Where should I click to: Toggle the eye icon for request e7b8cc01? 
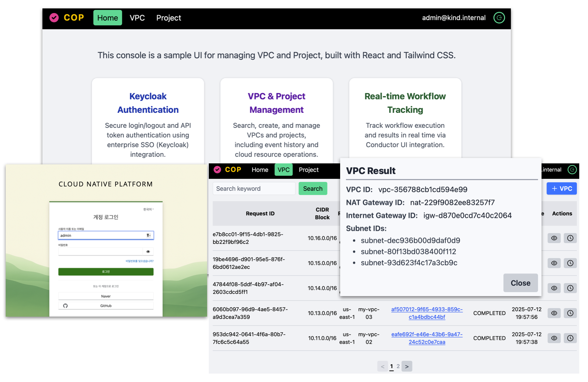tap(554, 238)
